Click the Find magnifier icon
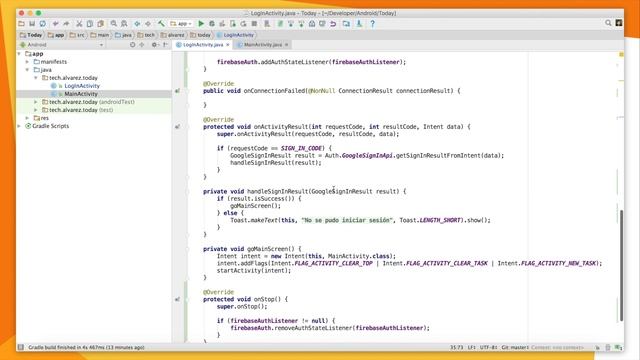Image resolution: width=640 pixels, height=360 pixels. pyautogui.click(x=113, y=24)
